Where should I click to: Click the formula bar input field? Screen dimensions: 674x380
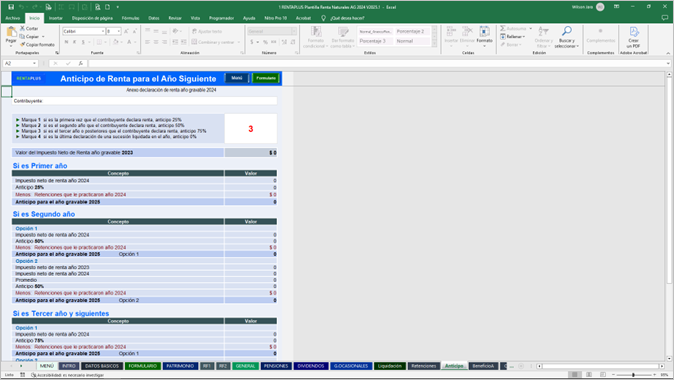coord(378,64)
